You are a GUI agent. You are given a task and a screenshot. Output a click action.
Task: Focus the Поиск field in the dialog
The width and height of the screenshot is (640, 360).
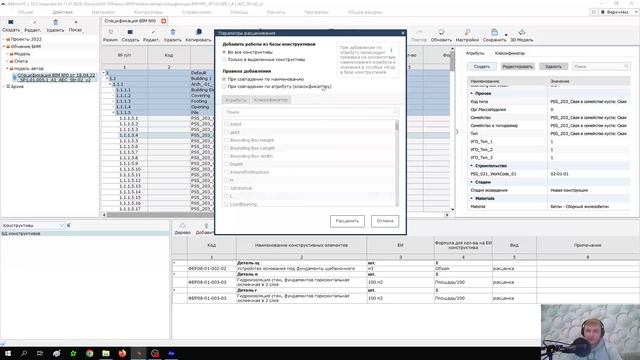[310, 112]
